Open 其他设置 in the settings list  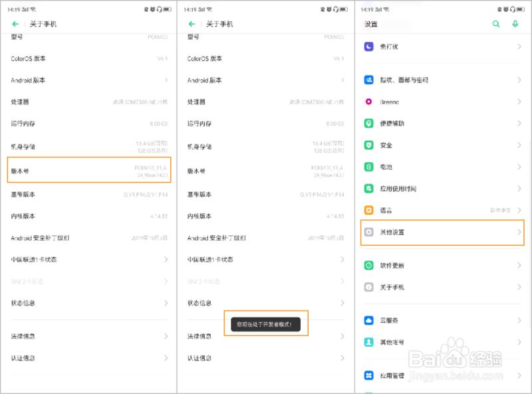pyautogui.click(x=442, y=233)
